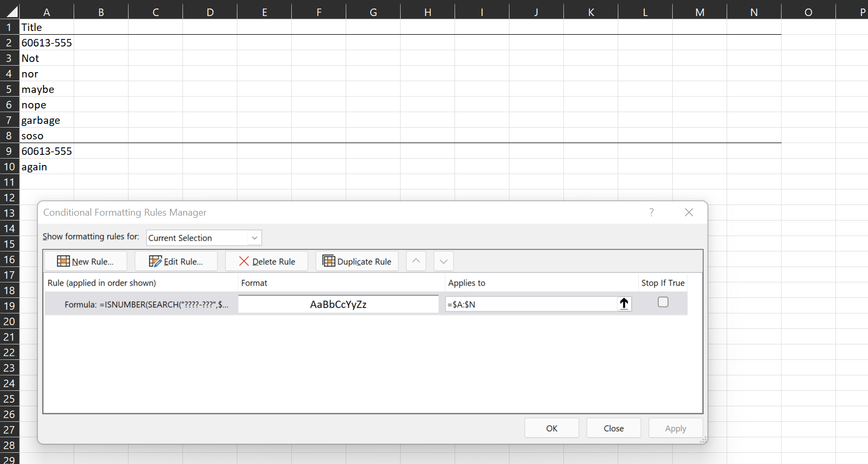Select row header 5

(x=9, y=89)
